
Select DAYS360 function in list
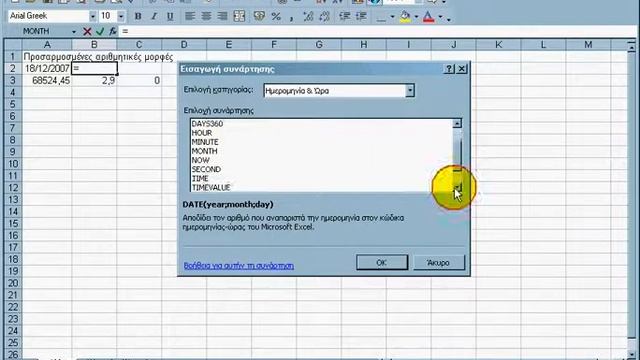coord(207,124)
